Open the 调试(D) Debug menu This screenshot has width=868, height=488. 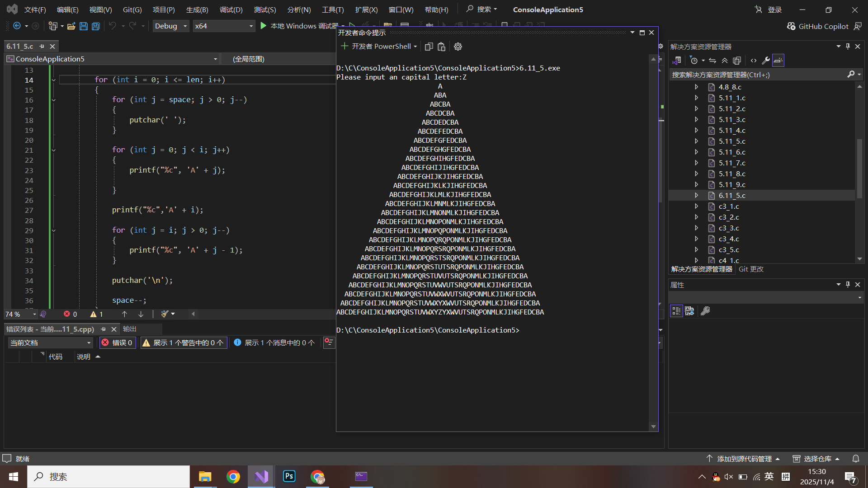231,9
